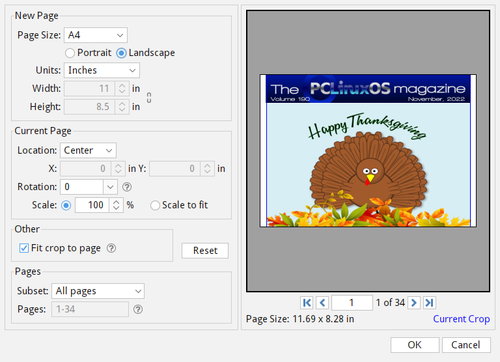
Task: Click the preview page number field
Action: [352, 303]
